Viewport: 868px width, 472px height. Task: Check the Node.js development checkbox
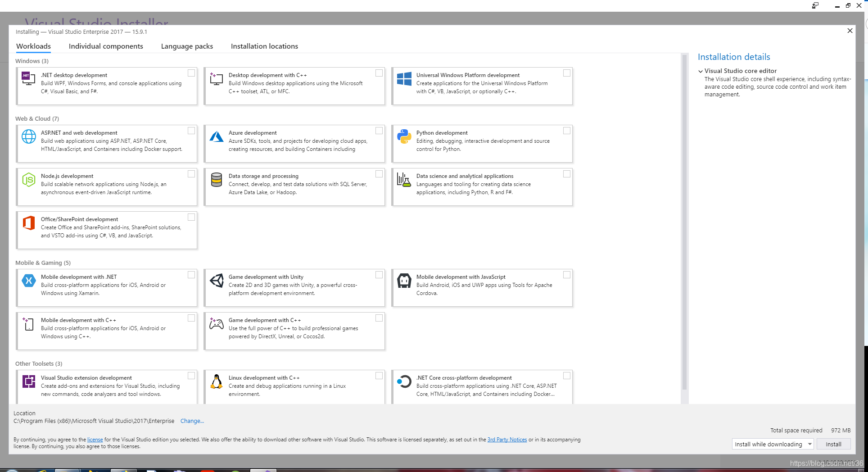pyautogui.click(x=191, y=174)
